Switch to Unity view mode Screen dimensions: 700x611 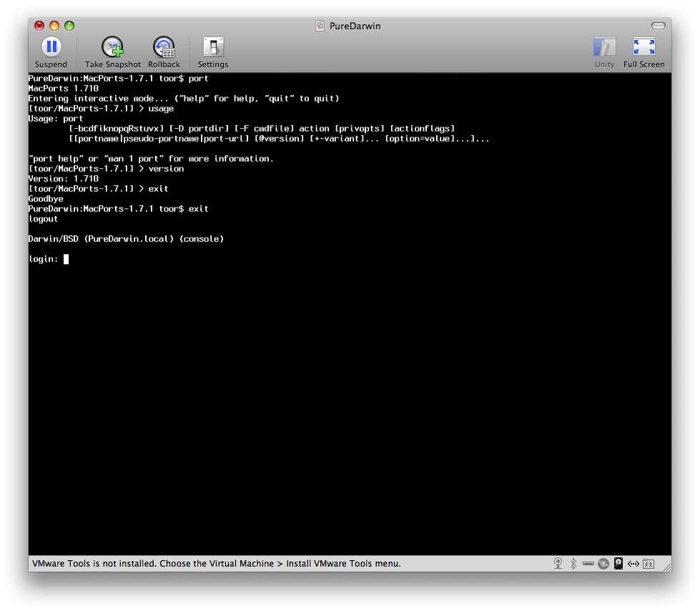[x=604, y=52]
